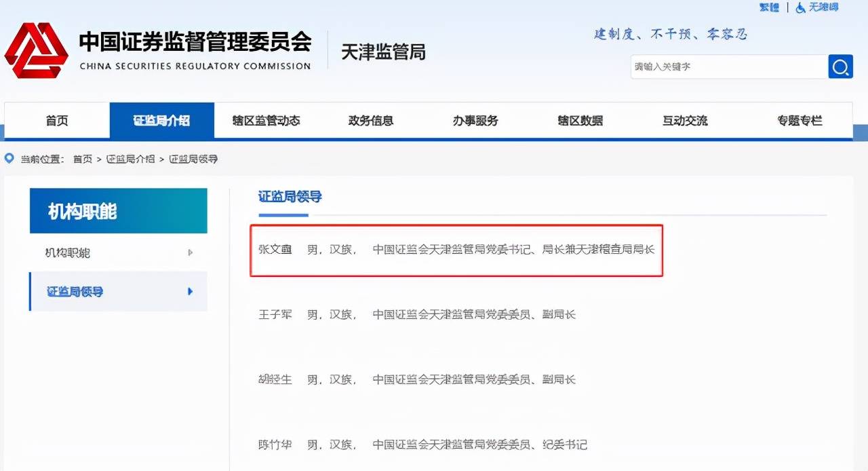Click the name 王子军 in the list
This screenshot has height=471, width=868.
click(x=275, y=314)
